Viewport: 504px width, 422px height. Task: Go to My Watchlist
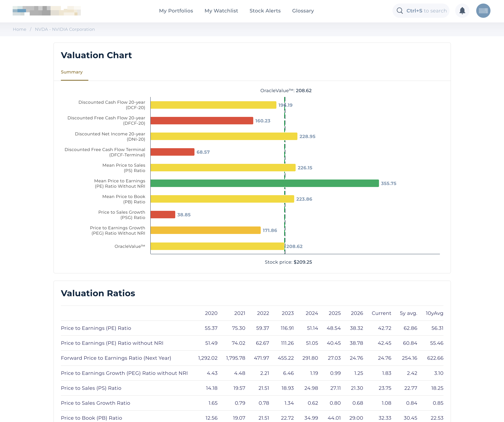click(221, 11)
